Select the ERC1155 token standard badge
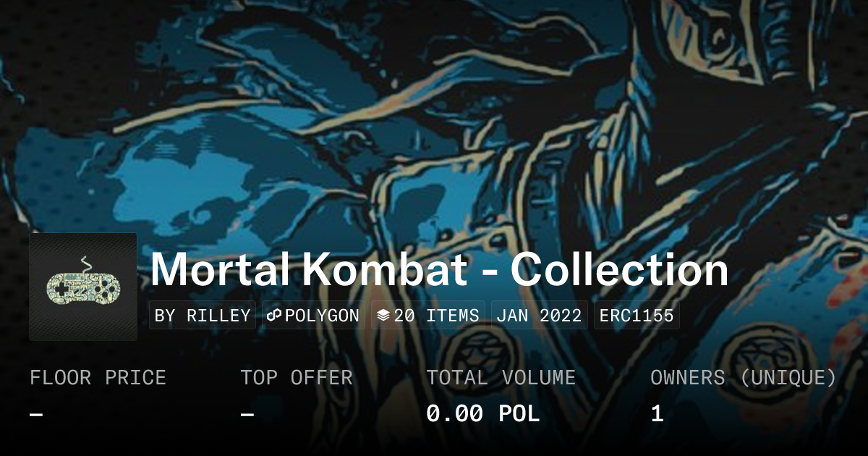 pyautogui.click(x=637, y=316)
